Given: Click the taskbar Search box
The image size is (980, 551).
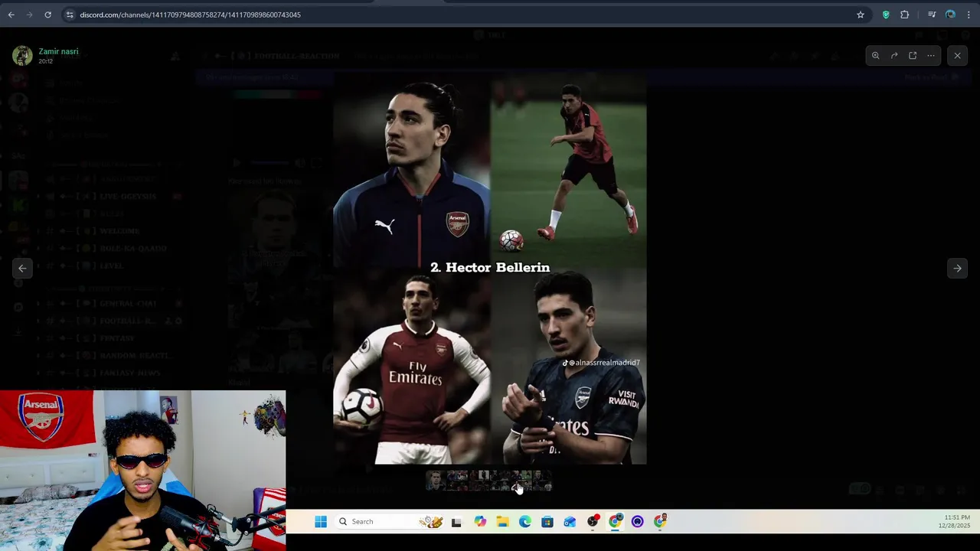Looking at the screenshot, I should coord(390,522).
